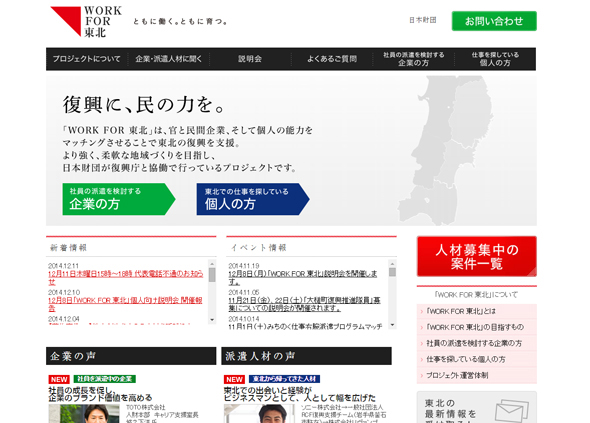Image resolution: width=590 pixels, height=423 pixels.
Task: Click the 新着情報 scrollbar thumb
Action: pos(212,275)
